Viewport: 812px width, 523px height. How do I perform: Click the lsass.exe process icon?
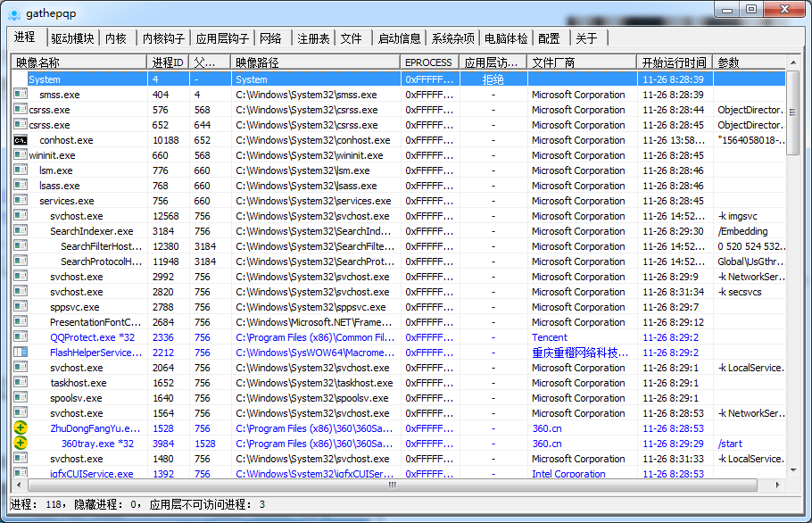(x=21, y=186)
